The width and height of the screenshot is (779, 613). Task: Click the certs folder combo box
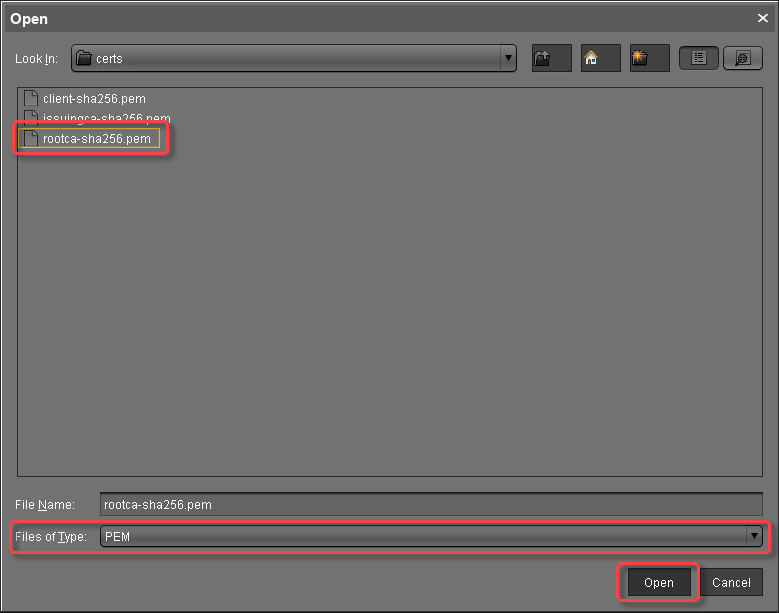(290, 58)
